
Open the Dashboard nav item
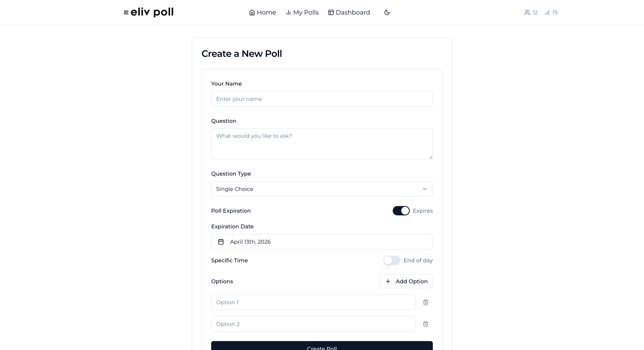coord(349,13)
